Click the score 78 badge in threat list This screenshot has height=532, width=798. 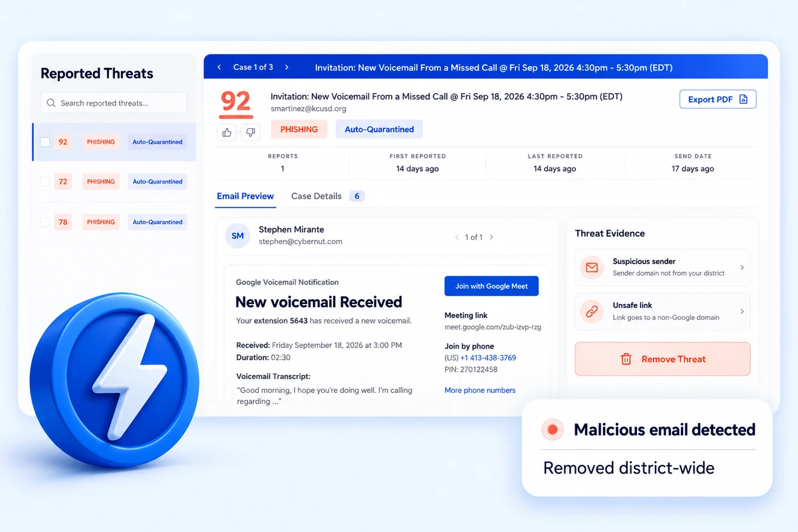pyautogui.click(x=63, y=222)
